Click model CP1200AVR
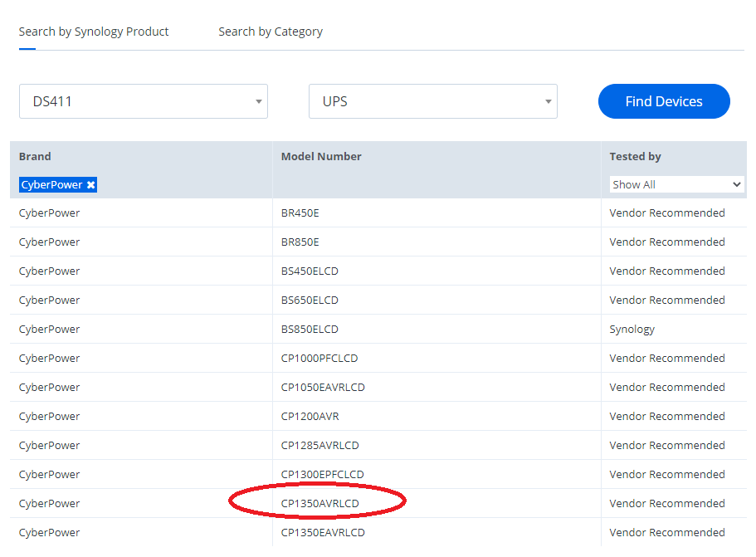 (310, 416)
